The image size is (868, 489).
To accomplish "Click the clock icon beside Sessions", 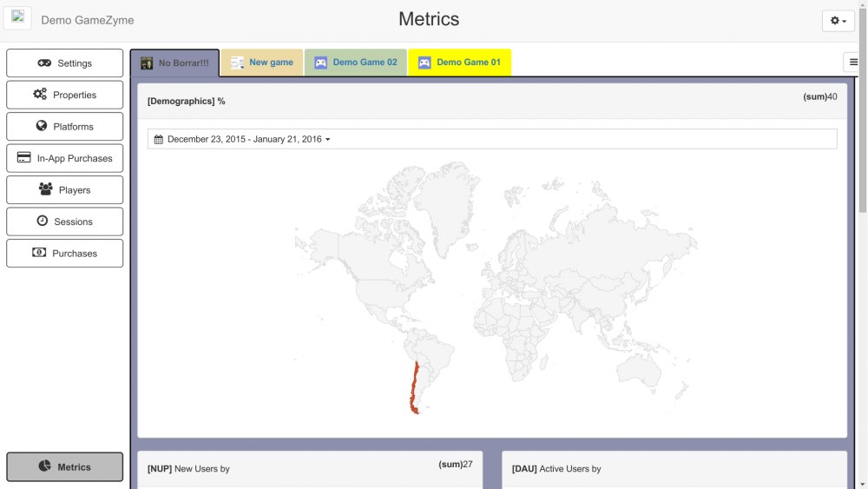I will [43, 221].
